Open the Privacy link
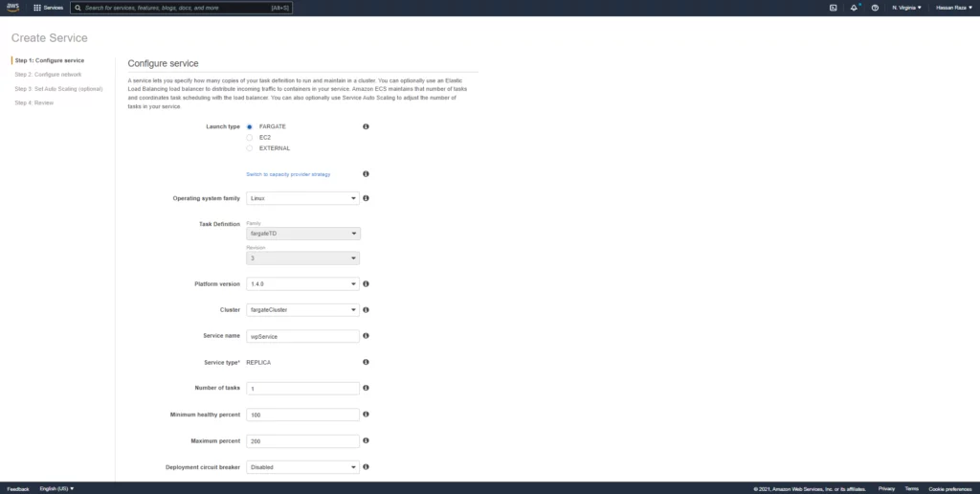This screenshot has width=980, height=494. [886, 488]
